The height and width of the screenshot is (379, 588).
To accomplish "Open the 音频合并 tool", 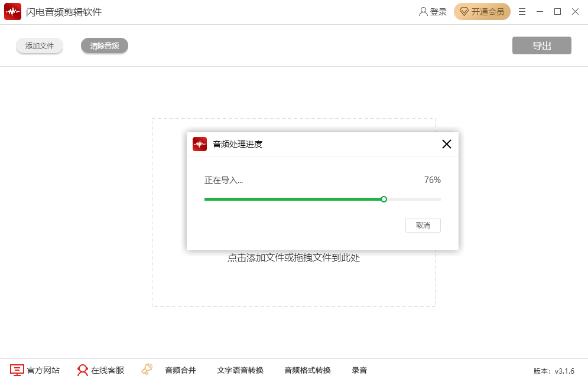I will tap(180, 370).
